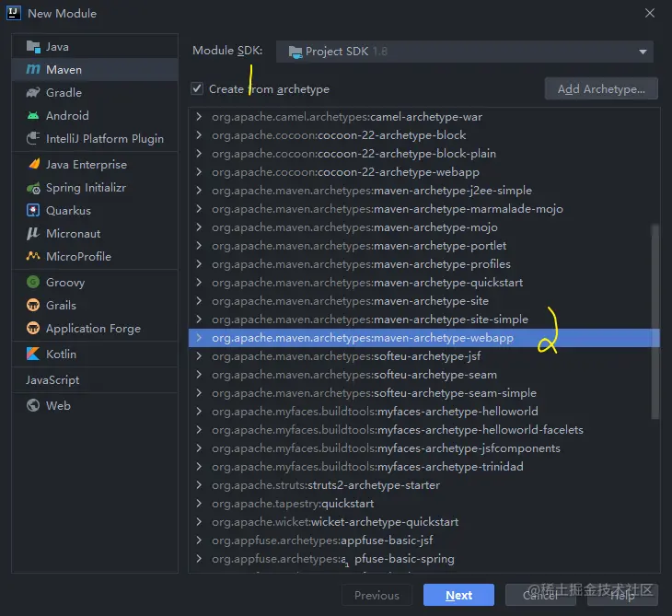This screenshot has height=616, width=672.
Task: Close the New Module dialog
Action: (650, 13)
